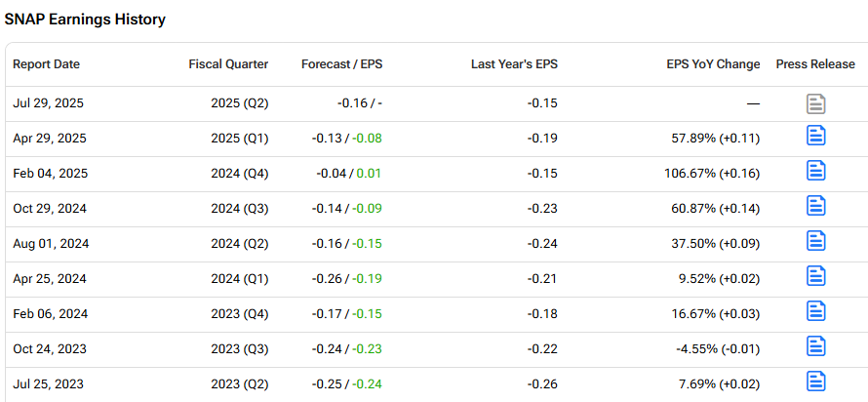Open the press release for Apr 25, 2024
868x402 pixels.
click(x=816, y=276)
